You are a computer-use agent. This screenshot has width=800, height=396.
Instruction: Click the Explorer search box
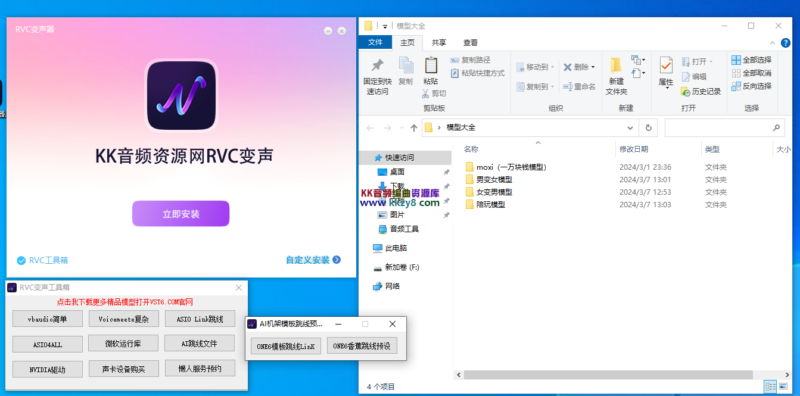click(x=724, y=128)
